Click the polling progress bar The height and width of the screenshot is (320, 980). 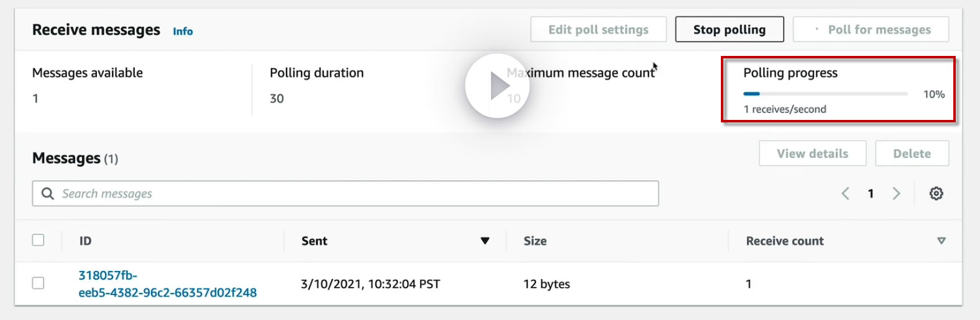[825, 94]
